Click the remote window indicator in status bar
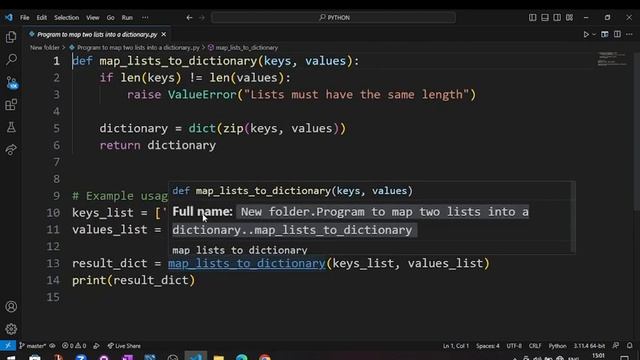 (8, 346)
